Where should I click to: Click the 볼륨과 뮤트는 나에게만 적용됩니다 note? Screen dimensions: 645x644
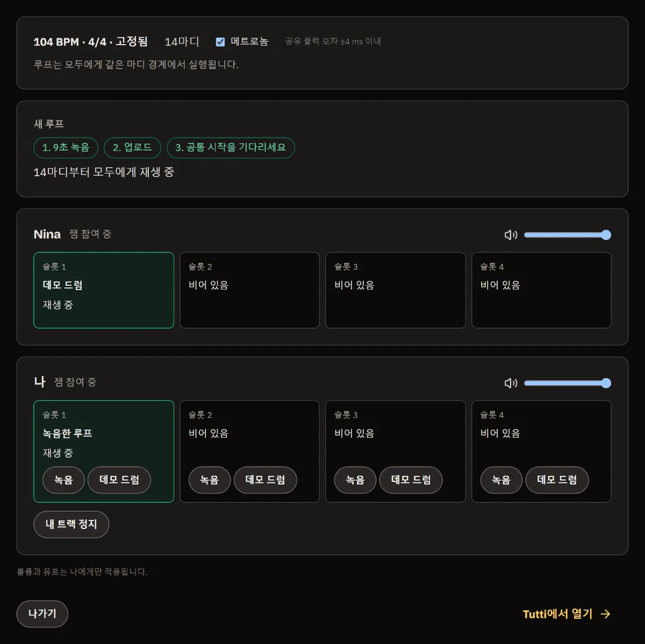[82, 571]
